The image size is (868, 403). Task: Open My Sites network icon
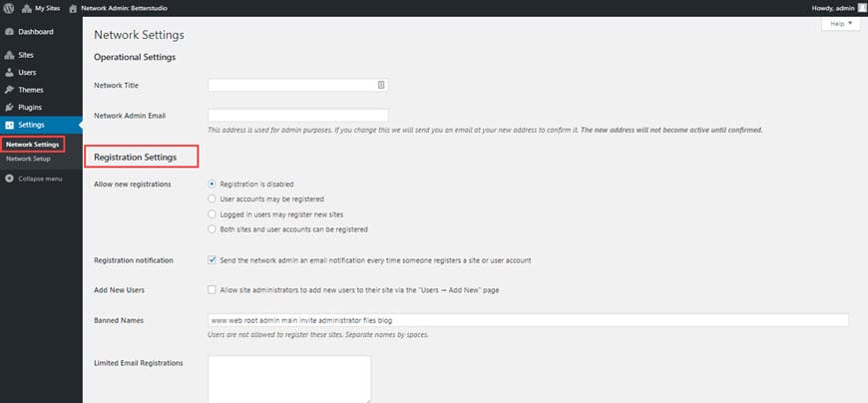pos(27,8)
